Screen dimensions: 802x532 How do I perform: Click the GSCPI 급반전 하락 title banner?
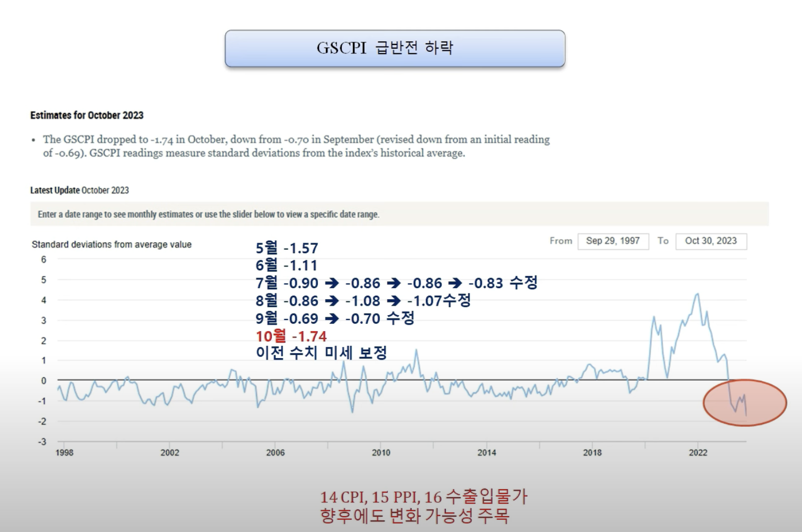pos(395,48)
